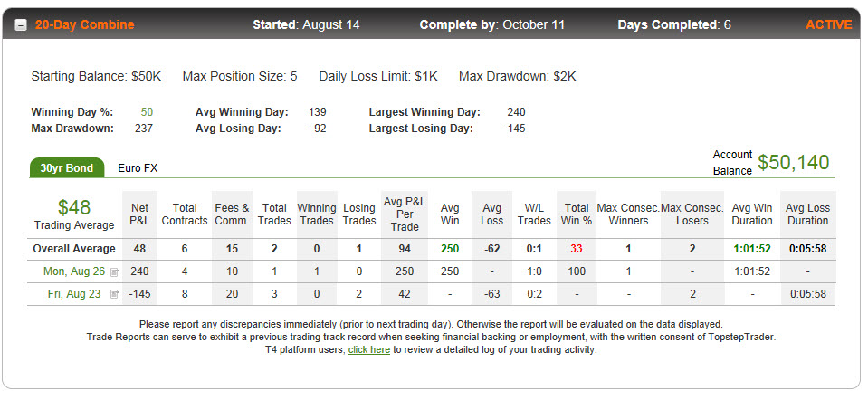Click the $50,140 account balance value
This screenshot has height=400, width=868.
click(x=793, y=162)
